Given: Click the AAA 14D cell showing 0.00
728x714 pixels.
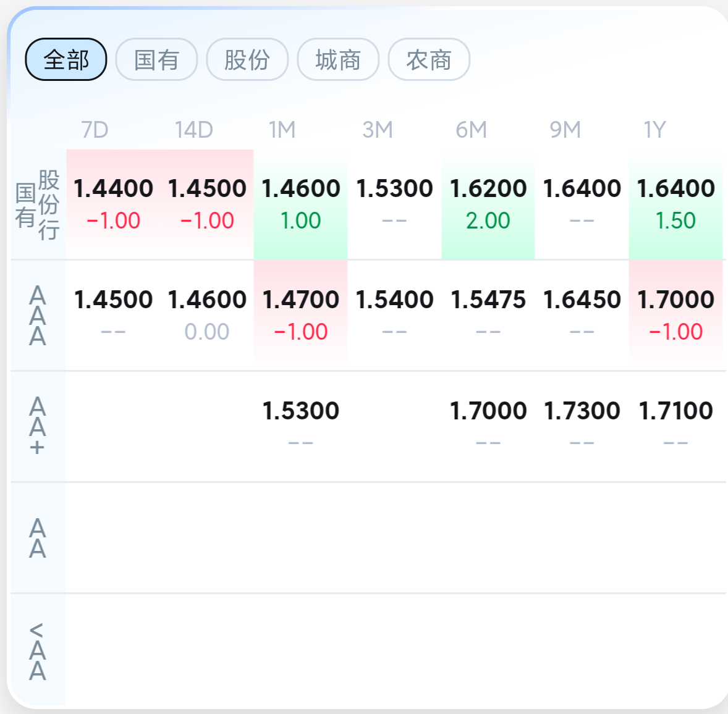Looking at the screenshot, I should click(207, 316).
